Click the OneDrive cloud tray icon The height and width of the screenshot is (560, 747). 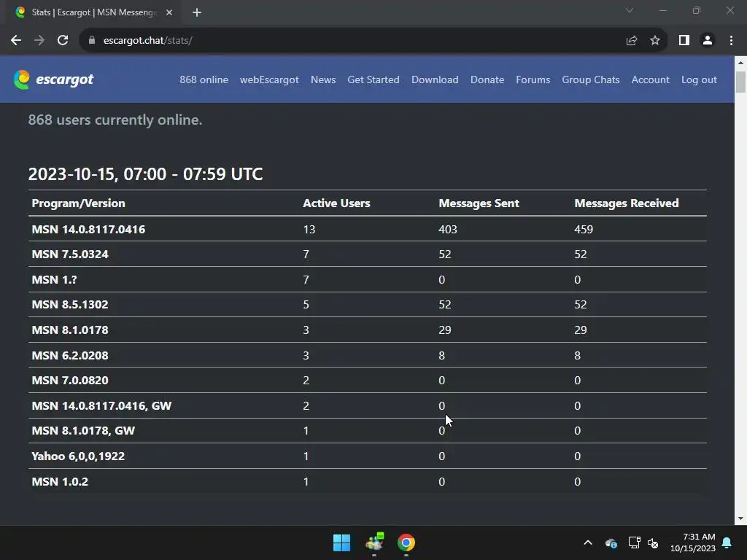click(611, 542)
